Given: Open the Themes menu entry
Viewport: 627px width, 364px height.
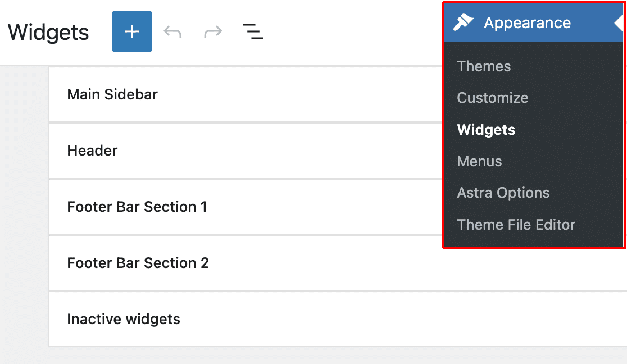Looking at the screenshot, I should (x=484, y=66).
